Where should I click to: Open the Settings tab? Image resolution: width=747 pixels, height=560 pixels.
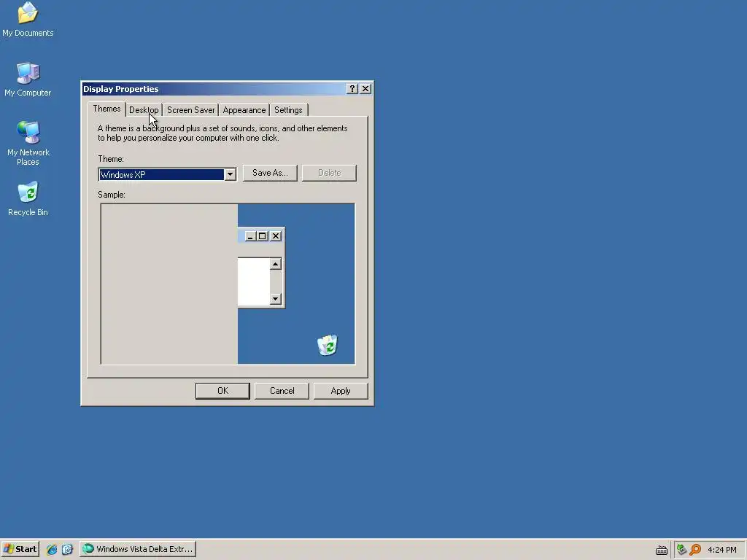click(x=288, y=110)
